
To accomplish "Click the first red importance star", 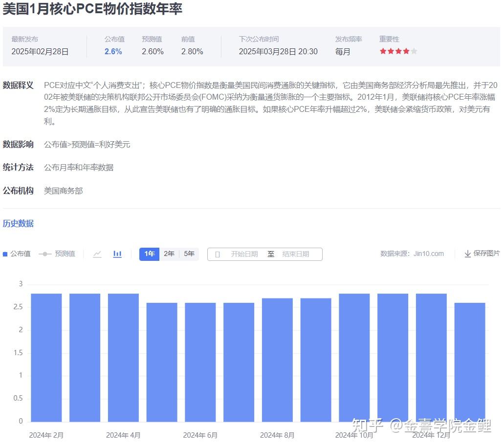I will coord(383,50).
